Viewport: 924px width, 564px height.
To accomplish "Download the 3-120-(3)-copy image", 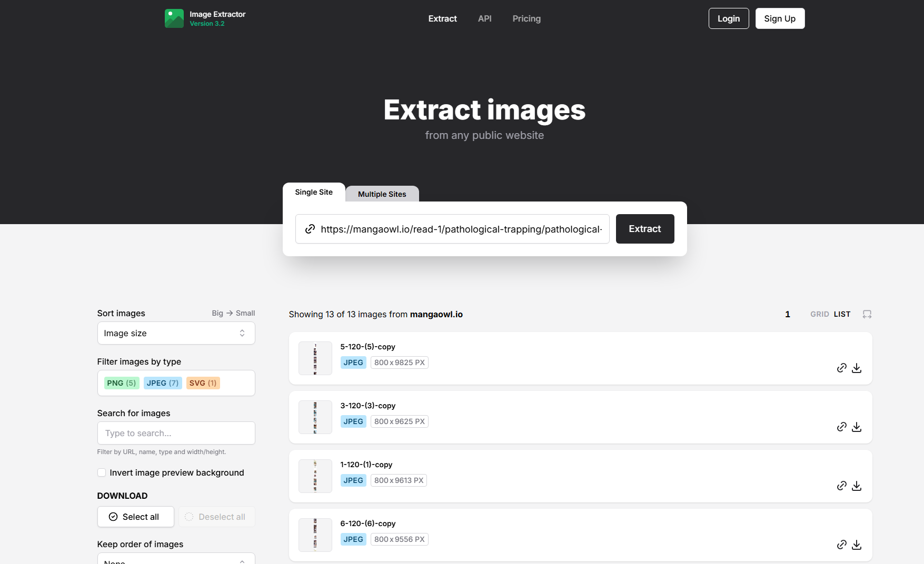I will coord(857,427).
